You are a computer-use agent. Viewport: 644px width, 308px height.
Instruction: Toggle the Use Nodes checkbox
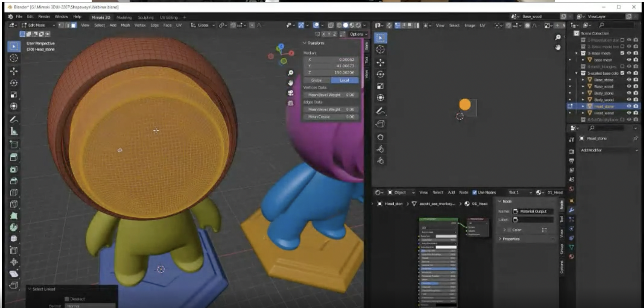point(475,192)
